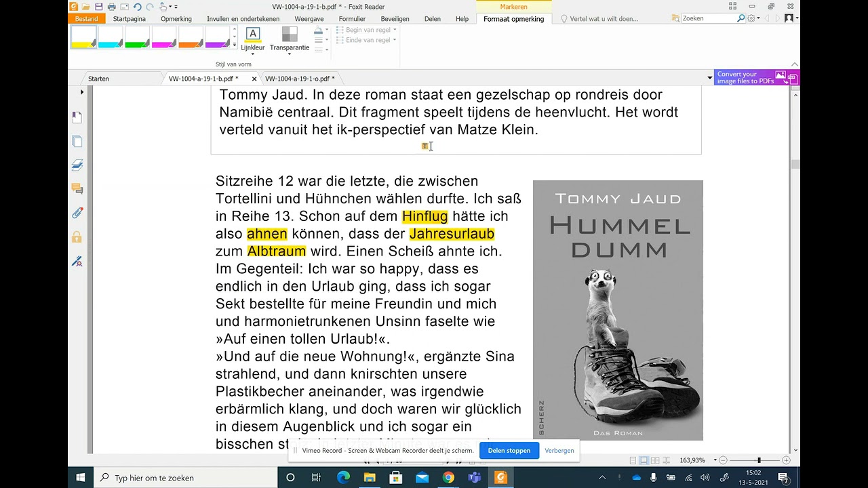Open the Lijnkleur dropdown arrow
The image size is (868, 488).
click(x=253, y=54)
